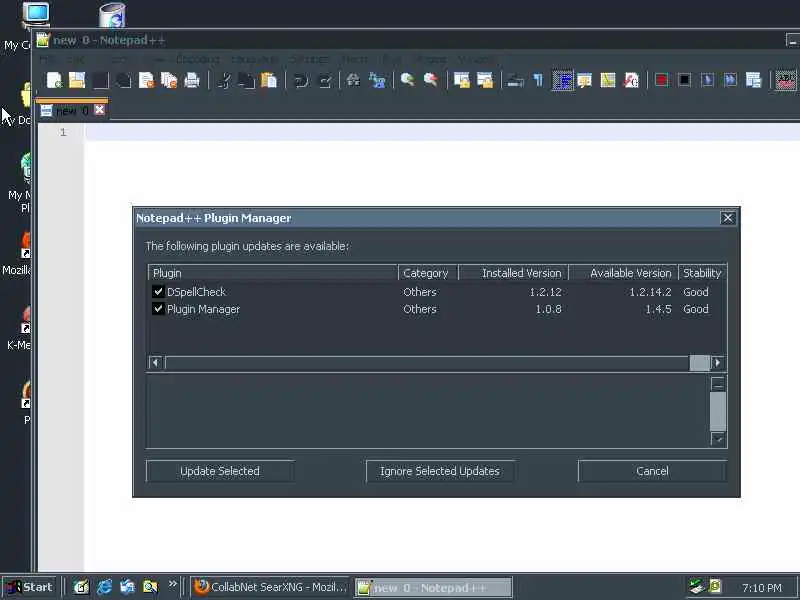800x600 pixels.
Task: Toggle Word Wrap toolbar icon
Action: click(516, 80)
